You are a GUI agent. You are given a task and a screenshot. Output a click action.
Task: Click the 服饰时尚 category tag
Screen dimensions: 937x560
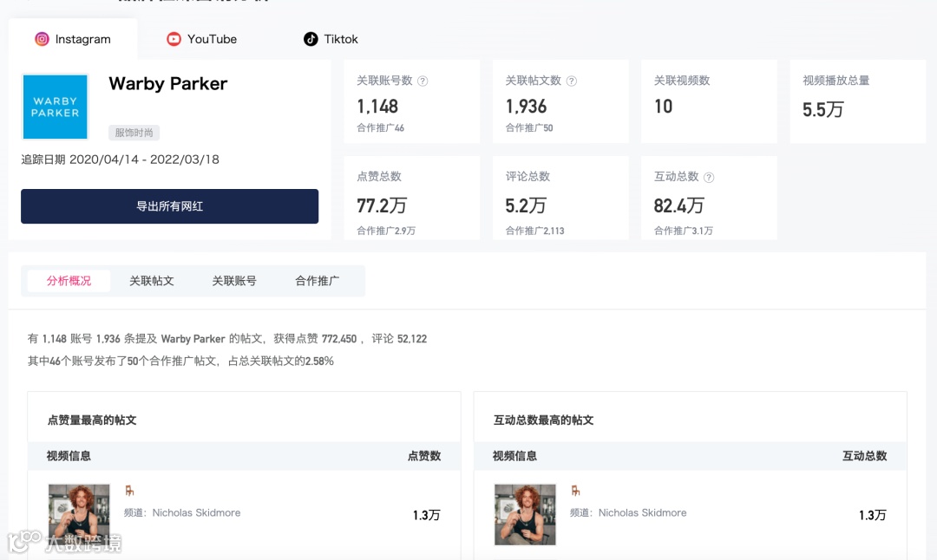134,133
